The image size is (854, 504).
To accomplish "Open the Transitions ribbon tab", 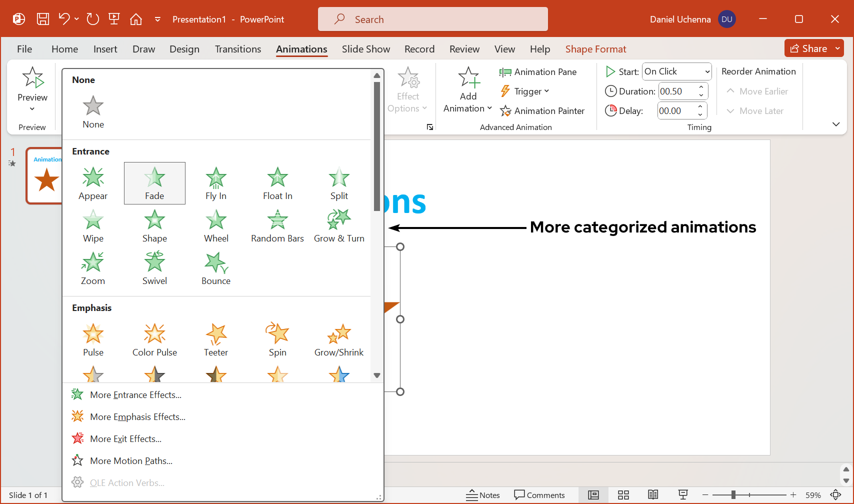I will click(x=238, y=49).
